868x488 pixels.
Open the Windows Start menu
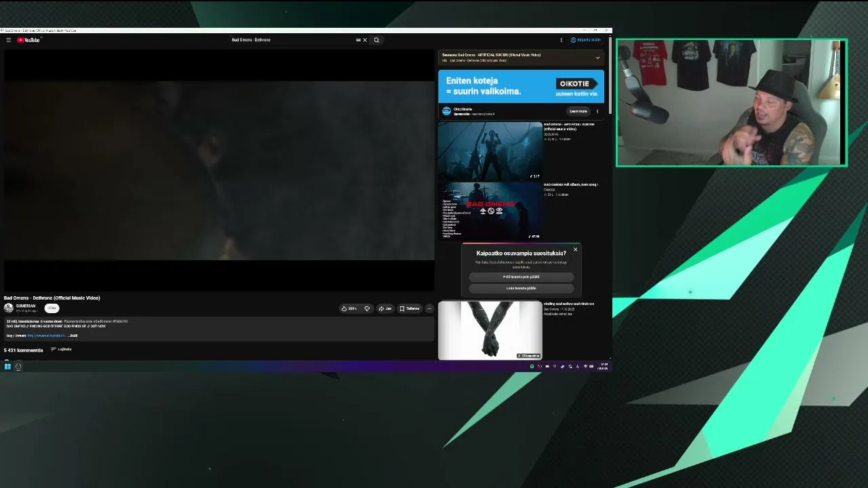[7, 367]
